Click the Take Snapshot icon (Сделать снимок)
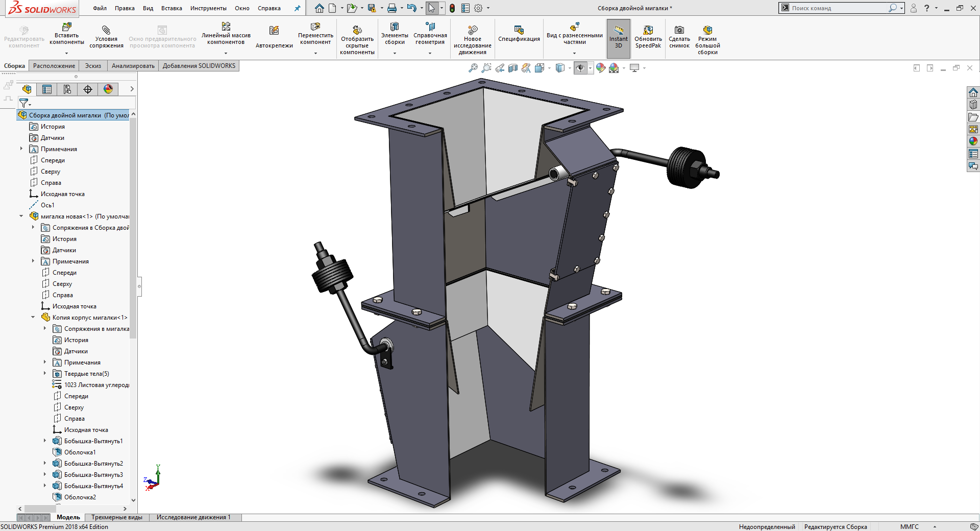Image resolution: width=980 pixels, height=531 pixels. [x=679, y=31]
